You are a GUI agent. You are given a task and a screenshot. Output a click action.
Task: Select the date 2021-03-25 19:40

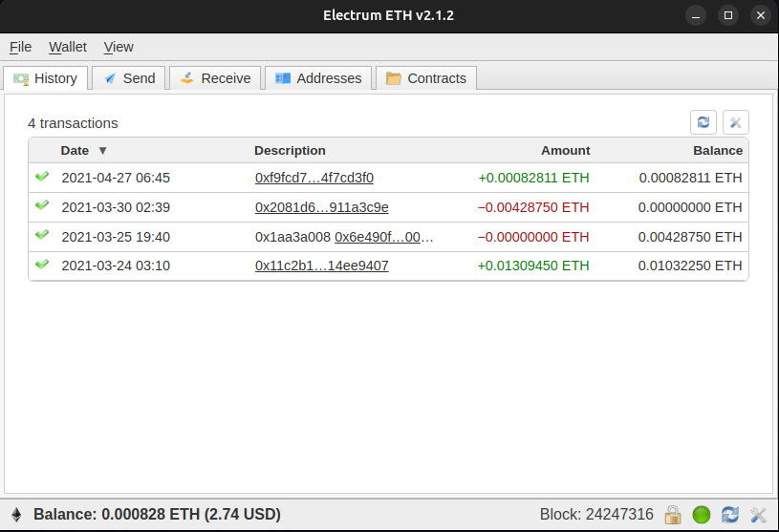(116, 237)
